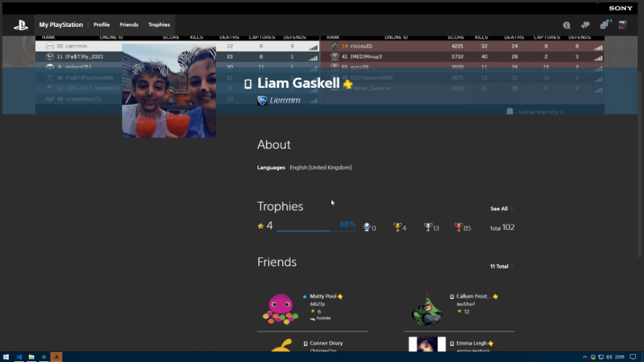Image resolution: width=644 pixels, height=362 pixels.
Task: Click the Trophies section heading
Action: coord(280,206)
